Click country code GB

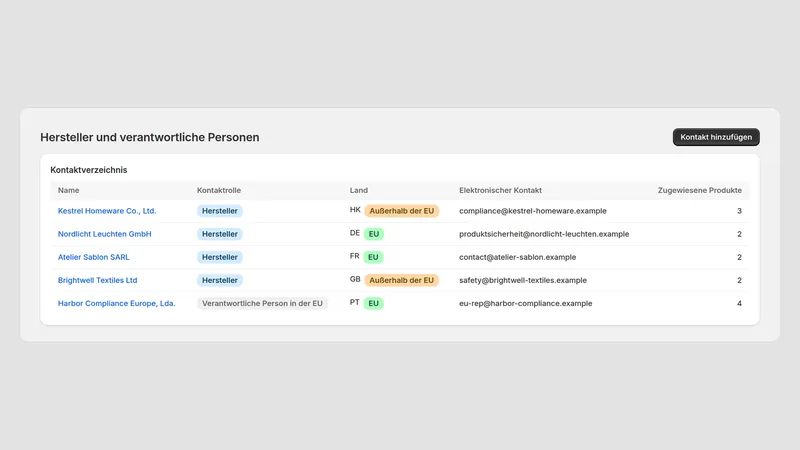(355, 279)
